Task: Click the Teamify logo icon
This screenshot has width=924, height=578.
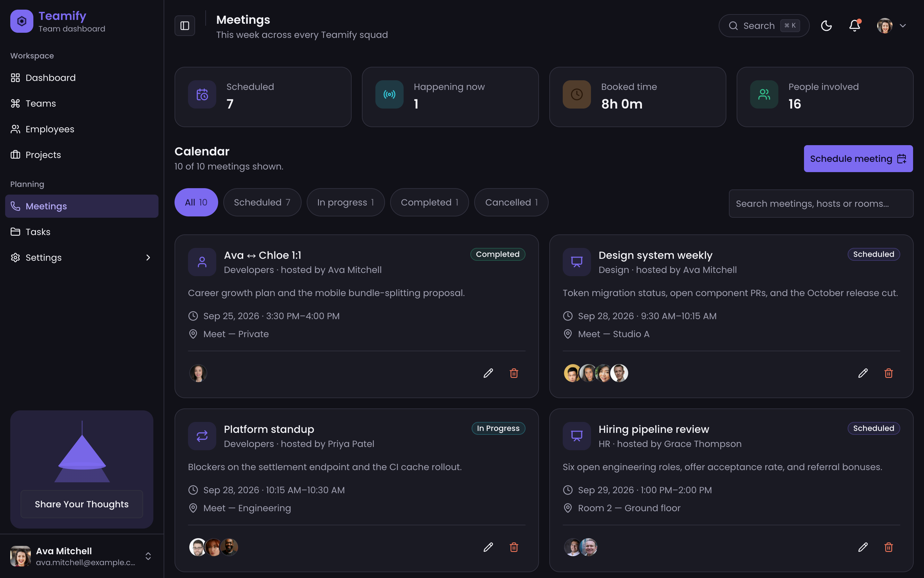Action: (x=22, y=21)
